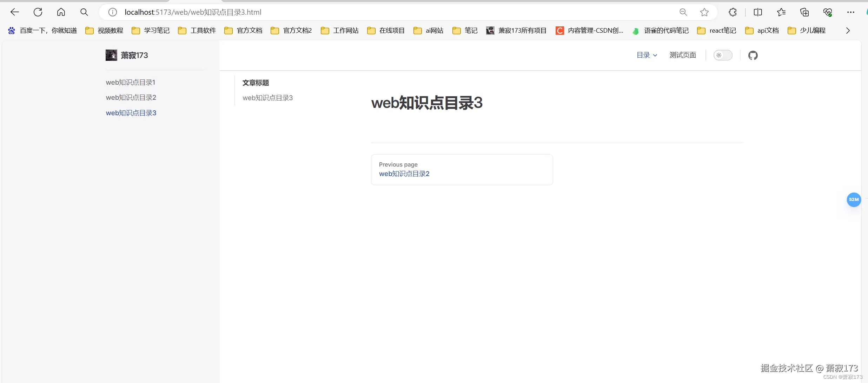Screen dimensions: 868x383
Task: Open the Extensions puzzle icon
Action: pos(733,12)
